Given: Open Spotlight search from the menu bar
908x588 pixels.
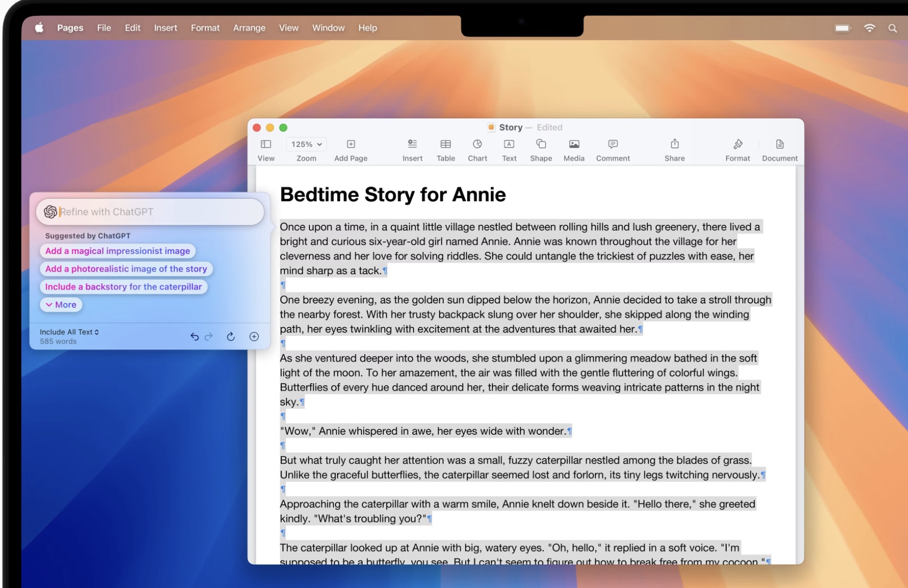Looking at the screenshot, I should tap(893, 28).
